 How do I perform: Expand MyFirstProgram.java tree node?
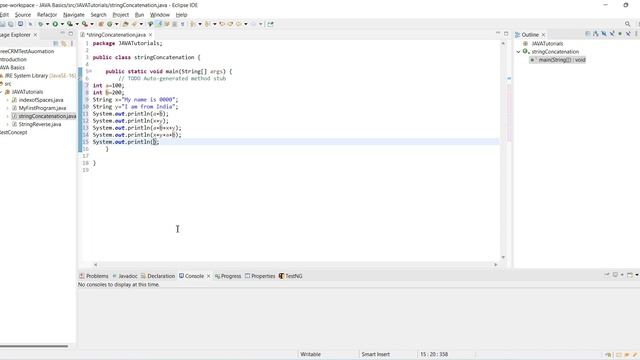pyautogui.click(x=7, y=108)
